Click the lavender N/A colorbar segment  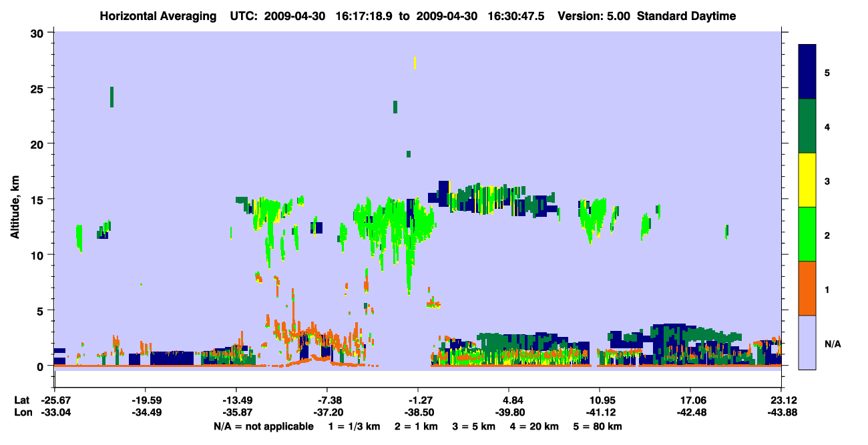[807, 342]
